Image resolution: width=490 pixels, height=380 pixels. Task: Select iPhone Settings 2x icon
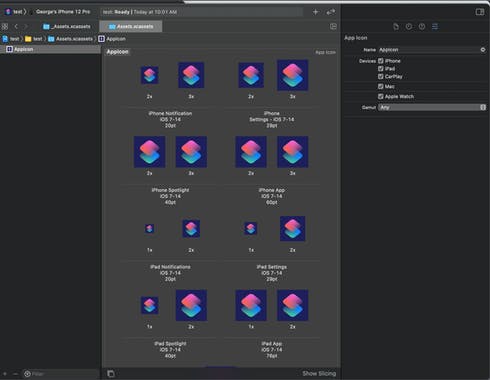tap(251, 75)
